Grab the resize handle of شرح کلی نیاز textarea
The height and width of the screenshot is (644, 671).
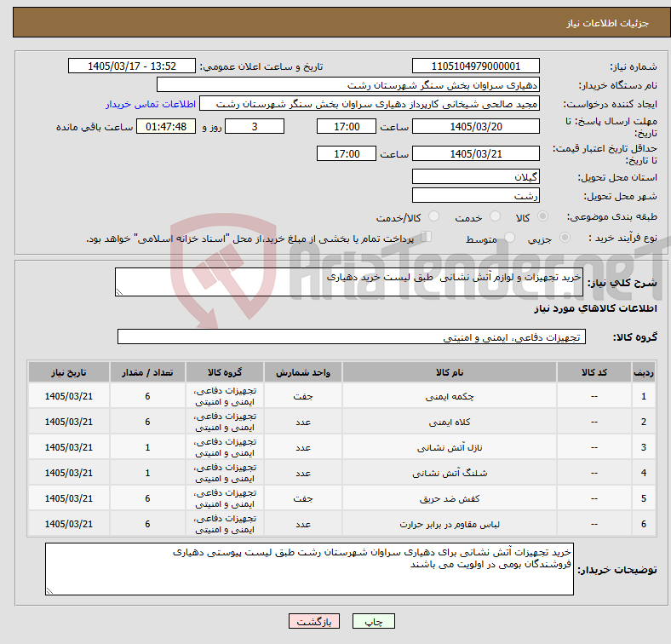click(x=119, y=292)
